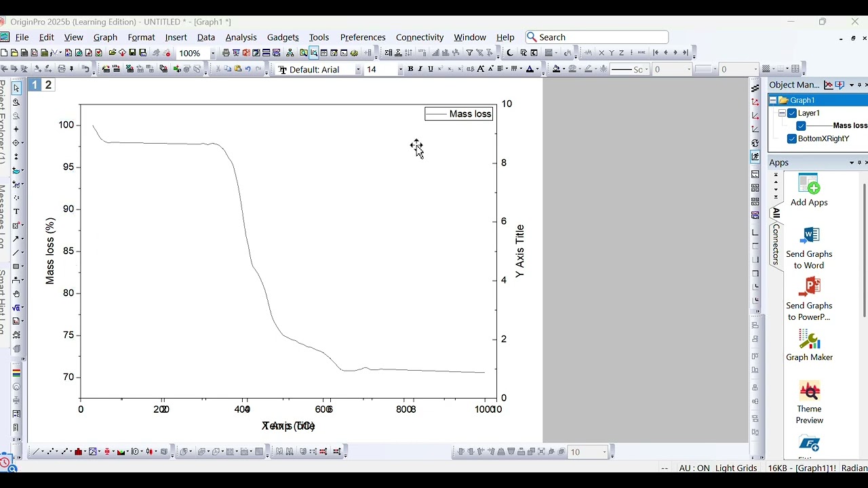Image resolution: width=868 pixels, height=488 pixels.
Task: Click the fill color paint bucket icon
Action: tap(556, 69)
